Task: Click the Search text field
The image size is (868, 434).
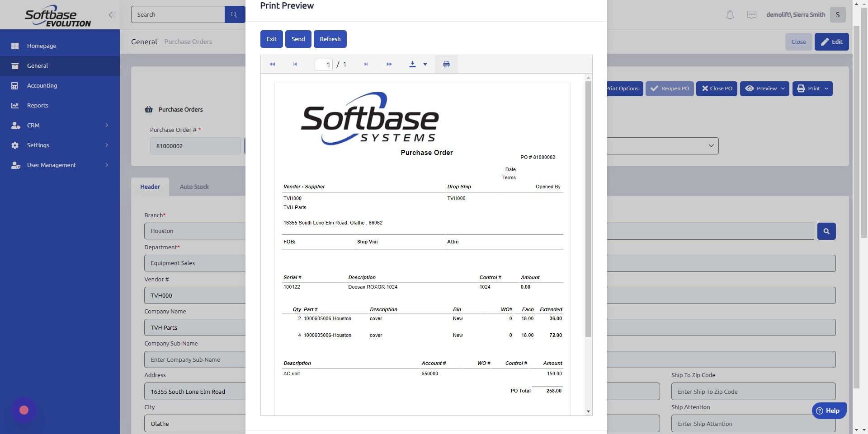Action: (178, 14)
